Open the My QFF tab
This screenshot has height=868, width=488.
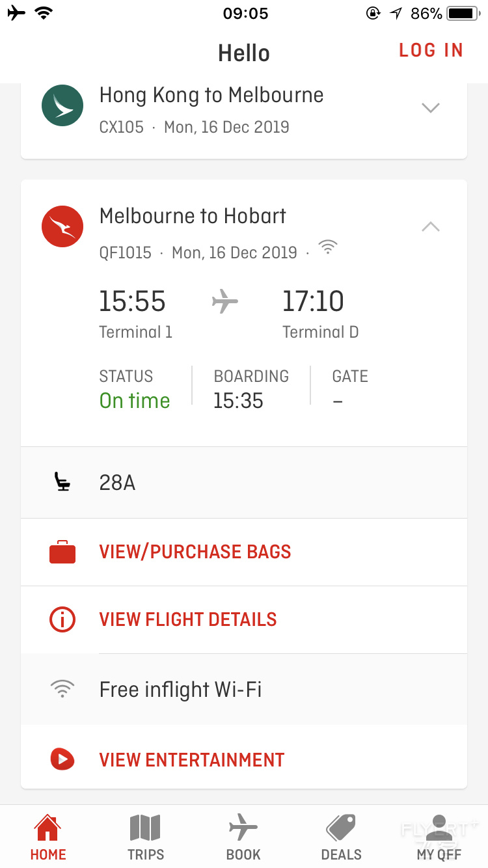439,837
